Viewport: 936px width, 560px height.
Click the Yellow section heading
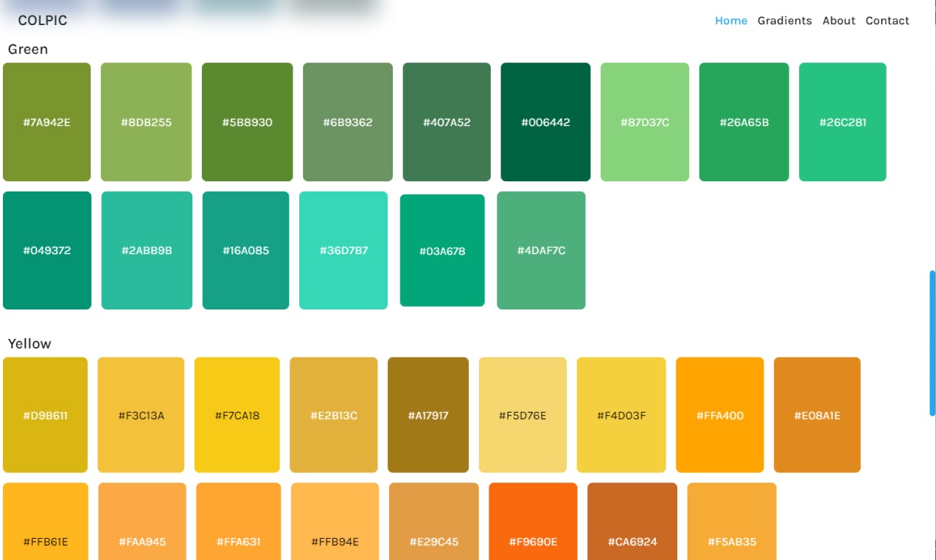(x=29, y=344)
